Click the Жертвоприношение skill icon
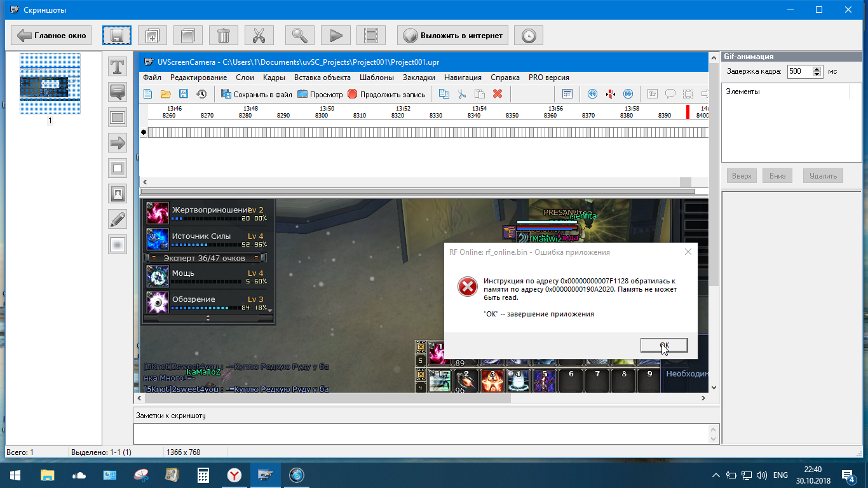 [157, 213]
